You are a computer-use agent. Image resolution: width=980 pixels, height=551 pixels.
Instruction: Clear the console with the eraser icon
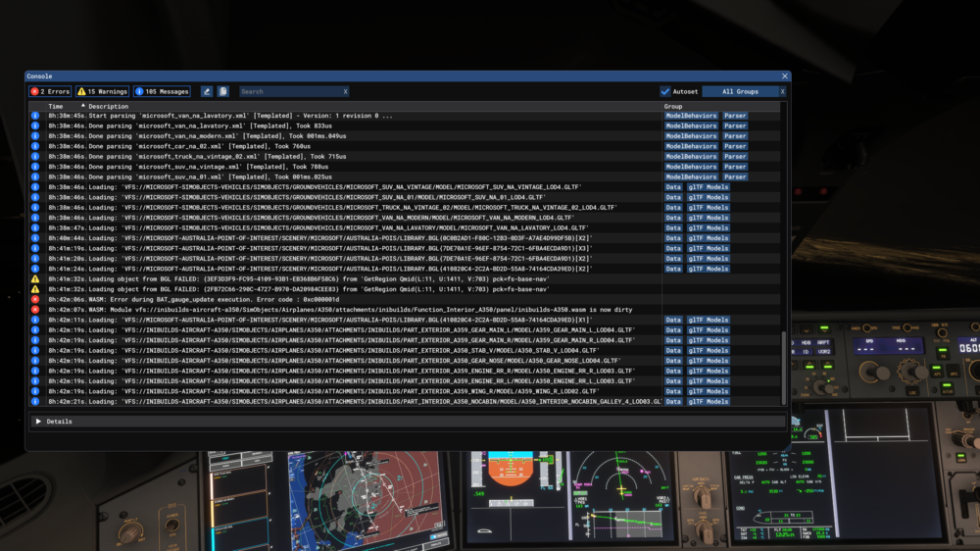coord(206,91)
